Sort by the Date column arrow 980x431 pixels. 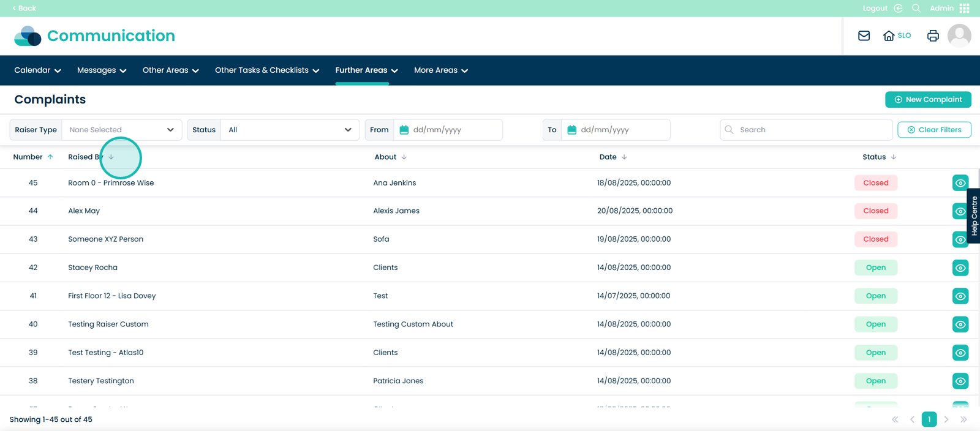(624, 157)
